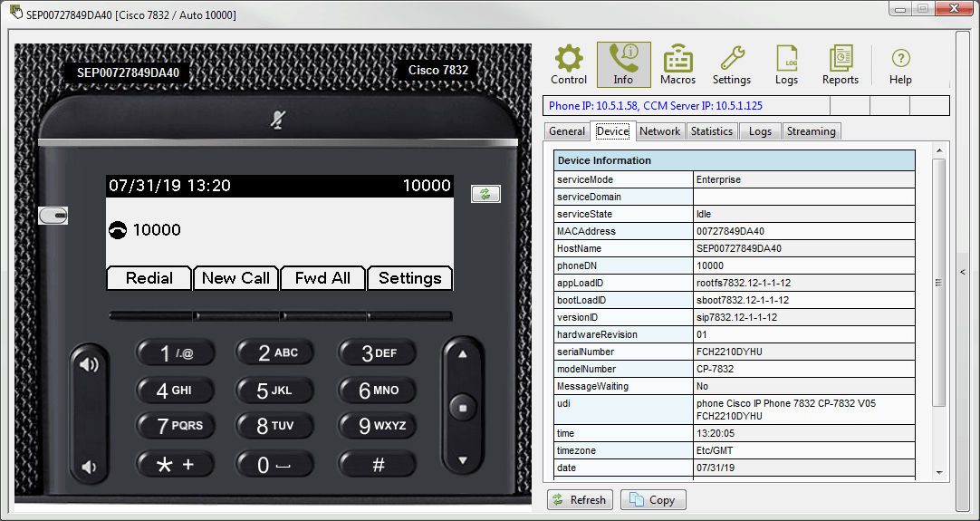Click keypad key 0

[x=275, y=465]
